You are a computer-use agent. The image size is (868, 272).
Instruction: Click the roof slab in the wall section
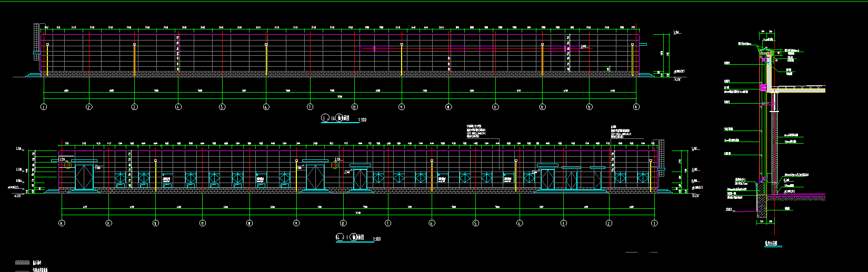[800, 90]
